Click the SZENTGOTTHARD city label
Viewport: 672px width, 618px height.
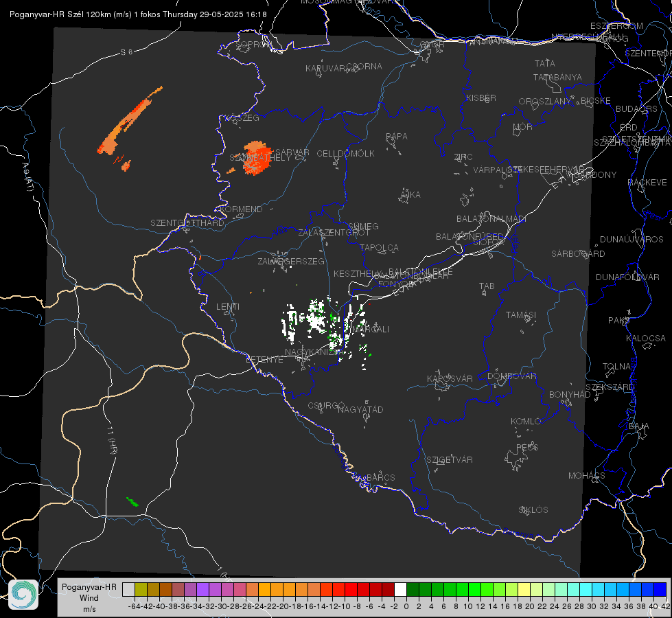click(187, 223)
